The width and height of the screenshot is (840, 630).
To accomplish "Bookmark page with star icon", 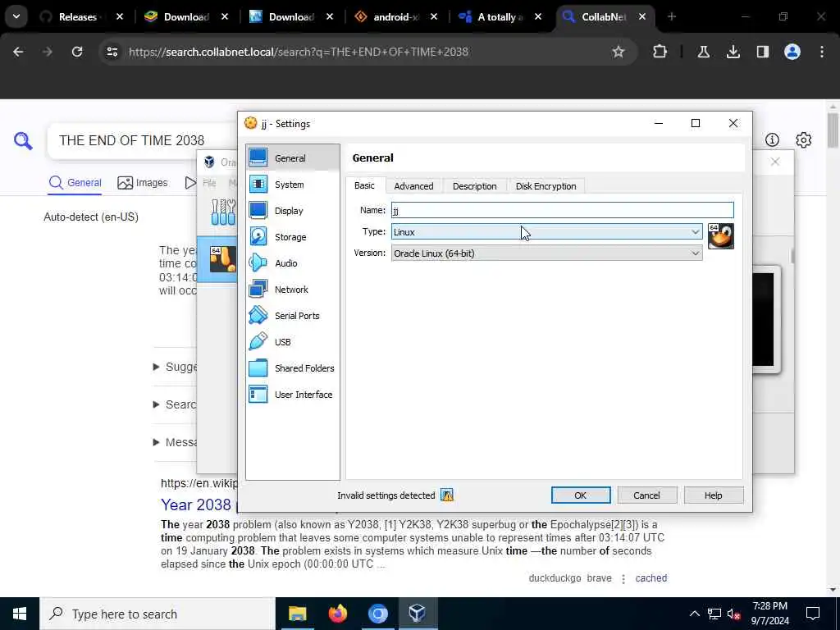I will pyautogui.click(x=619, y=52).
